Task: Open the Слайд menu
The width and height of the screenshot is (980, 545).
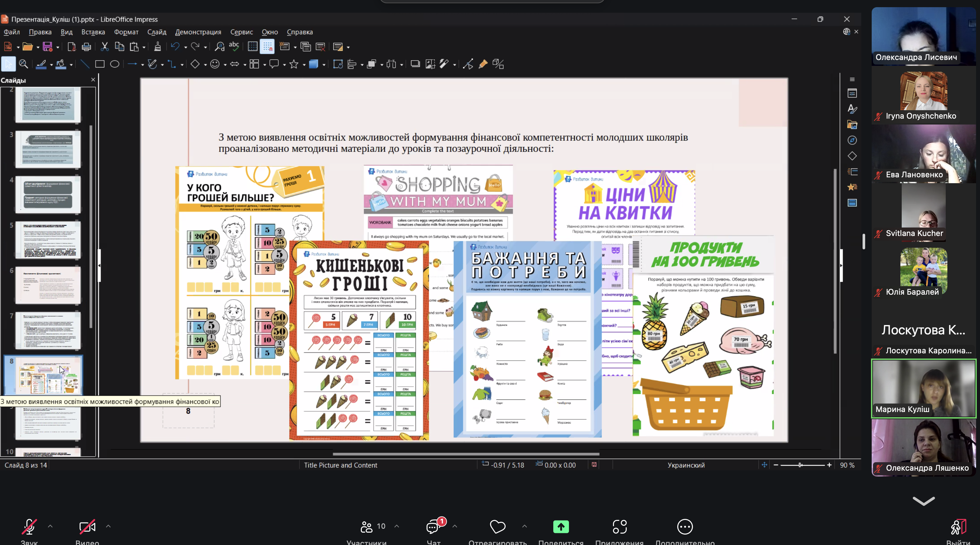Action: click(157, 32)
